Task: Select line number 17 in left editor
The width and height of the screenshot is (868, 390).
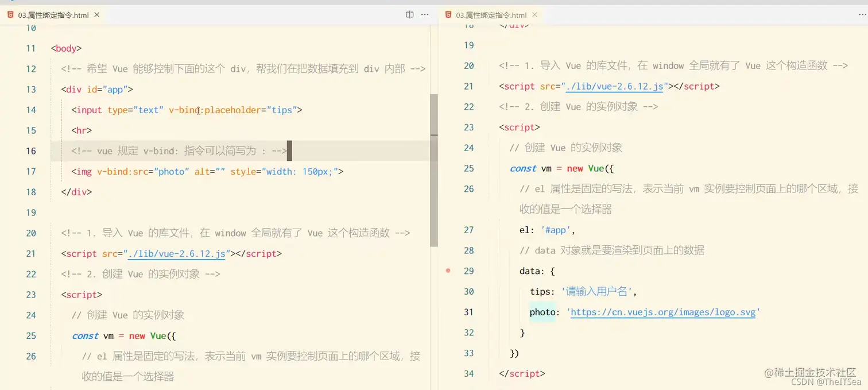Action: (31, 171)
